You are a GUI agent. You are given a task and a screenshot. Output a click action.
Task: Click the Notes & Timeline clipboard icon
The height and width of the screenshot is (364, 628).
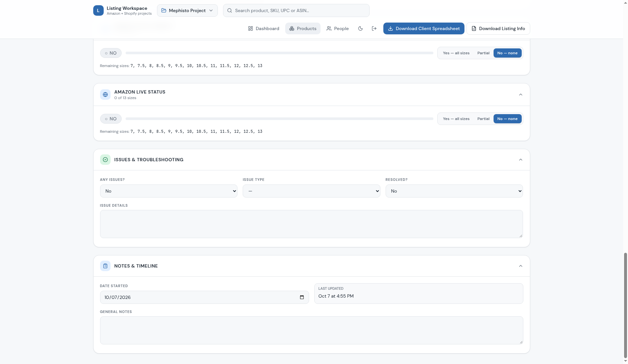click(105, 266)
